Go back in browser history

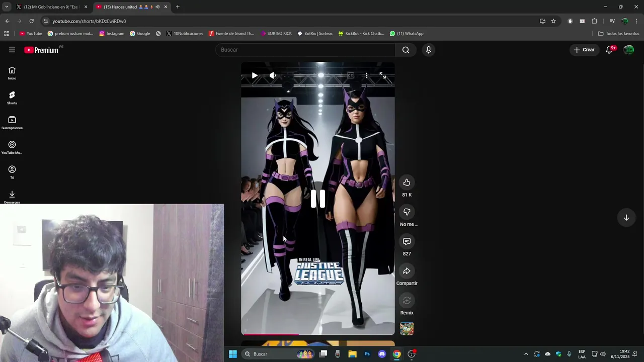(7, 21)
